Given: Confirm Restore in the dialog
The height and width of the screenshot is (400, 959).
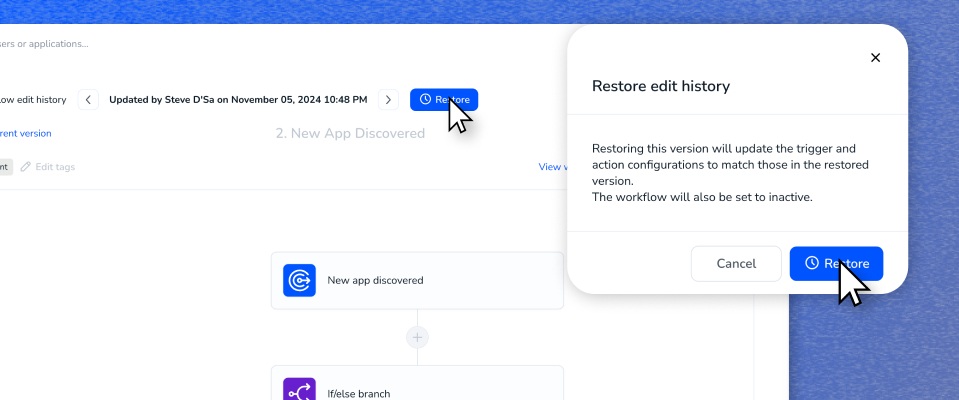Looking at the screenshot, I should tap(836, 264).
